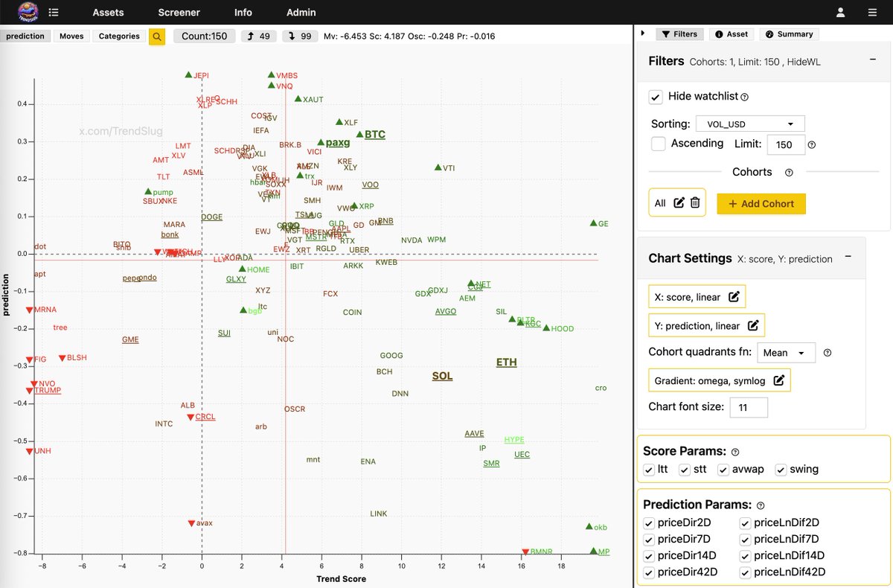893x588 pixels.
Task: Open the user account icon
Action: [x=840, y=13]
